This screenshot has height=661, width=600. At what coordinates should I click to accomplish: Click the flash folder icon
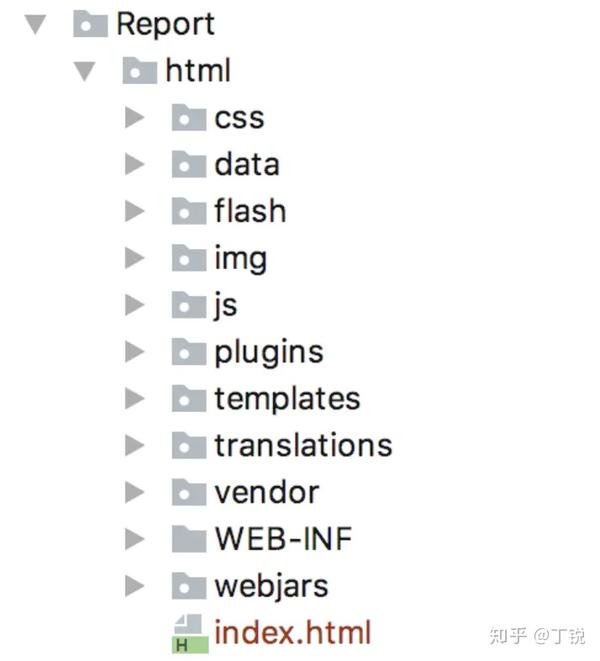pos(189,211)
